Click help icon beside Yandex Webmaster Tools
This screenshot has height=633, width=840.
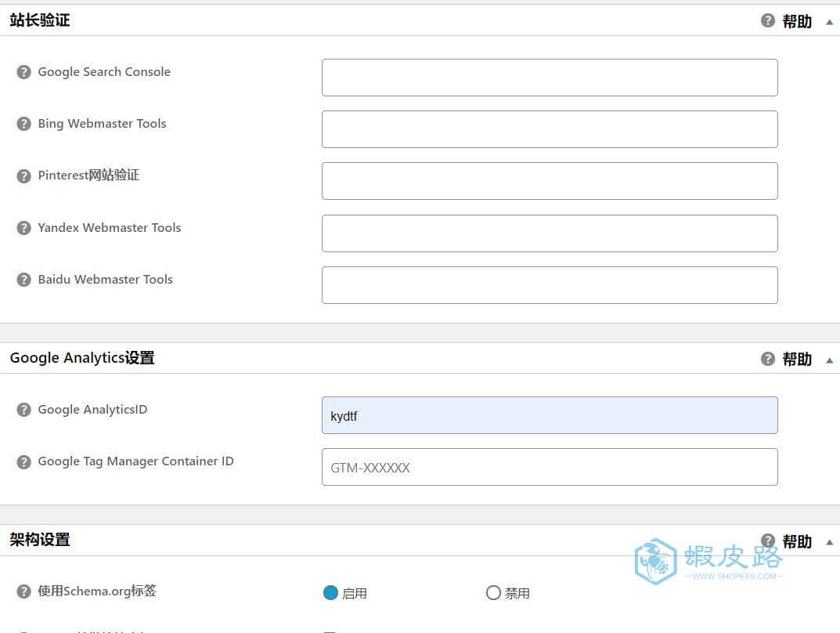coord(23,228)
